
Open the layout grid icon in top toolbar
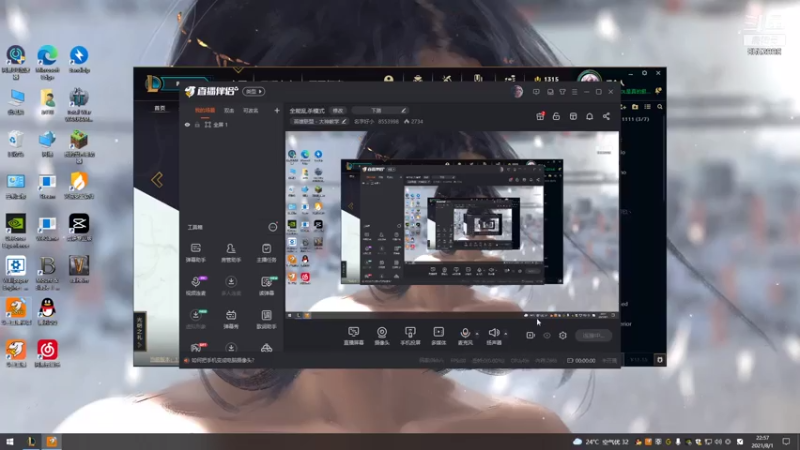pyautogui.click(x=573, y=116)
